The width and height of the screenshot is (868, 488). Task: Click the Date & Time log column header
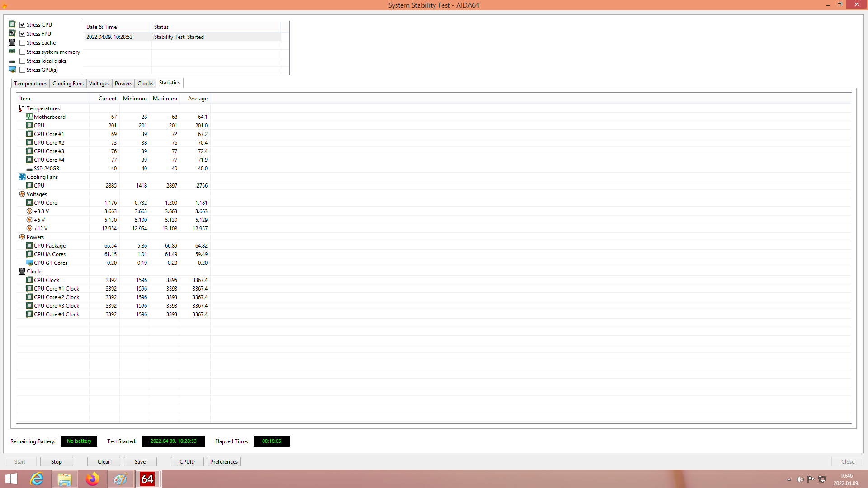(x=118, y=27)
